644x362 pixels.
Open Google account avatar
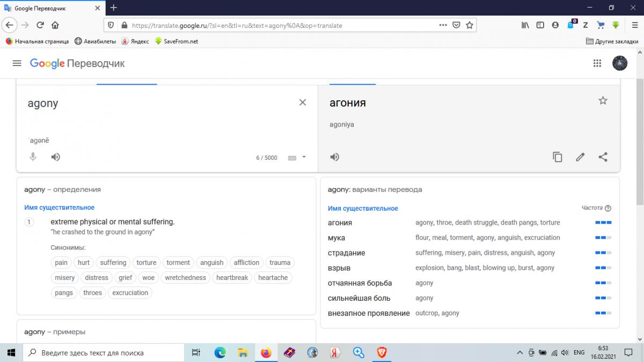(620, 63)
